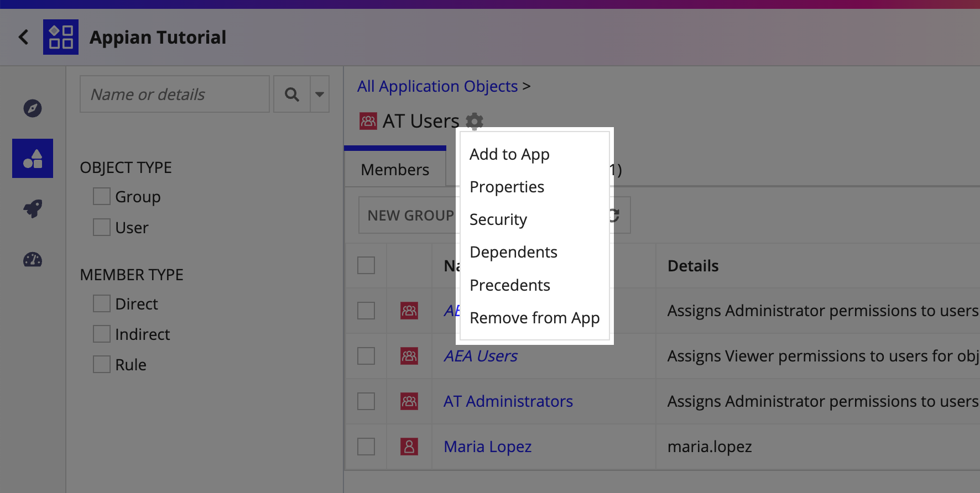The height and width of the screenshot is (493, 980).
Task: Enable the Indirect member type filter
Action: [x=102, y=334]
